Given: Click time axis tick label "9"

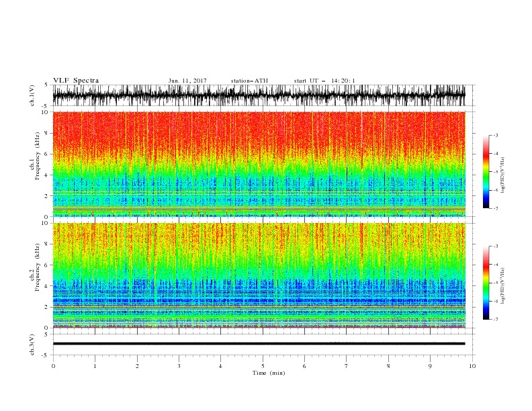Looking at the screenshot, I should pyautogui.click(x=430, y=366).
